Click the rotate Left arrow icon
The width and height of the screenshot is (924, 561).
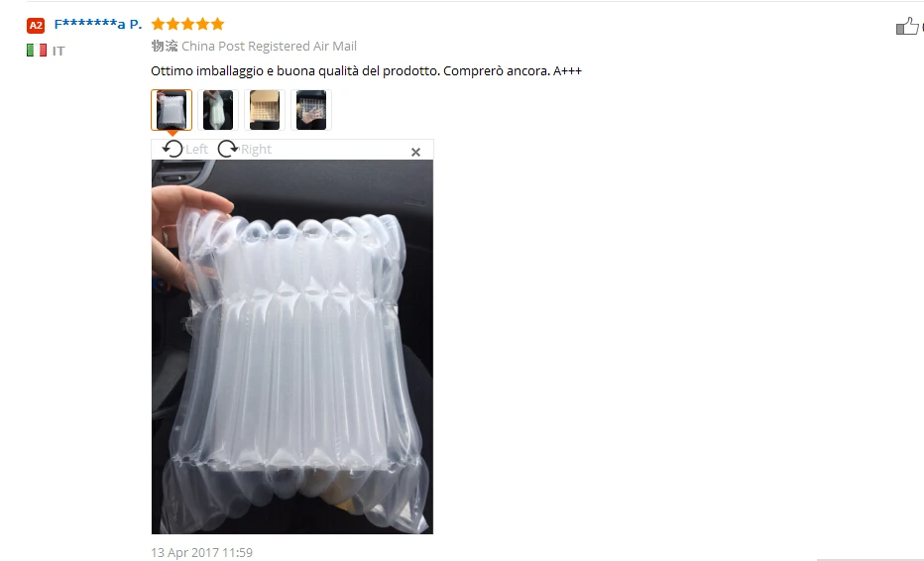pyautogui.click(x=173, y=149)
